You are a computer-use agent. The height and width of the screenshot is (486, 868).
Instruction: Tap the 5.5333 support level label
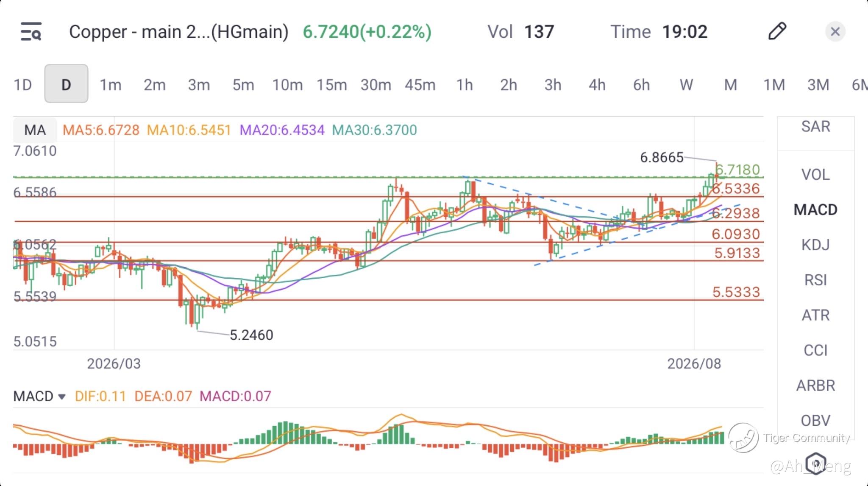736,292
